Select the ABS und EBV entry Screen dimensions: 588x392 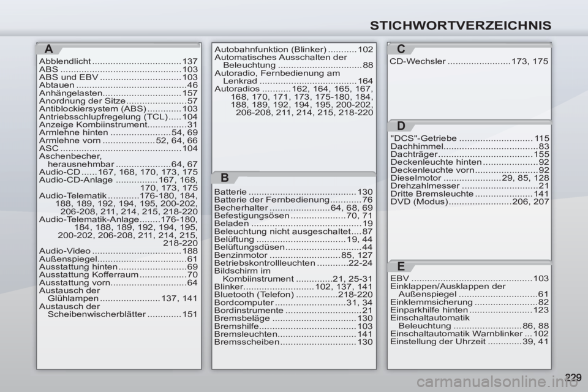pos(118,77)
